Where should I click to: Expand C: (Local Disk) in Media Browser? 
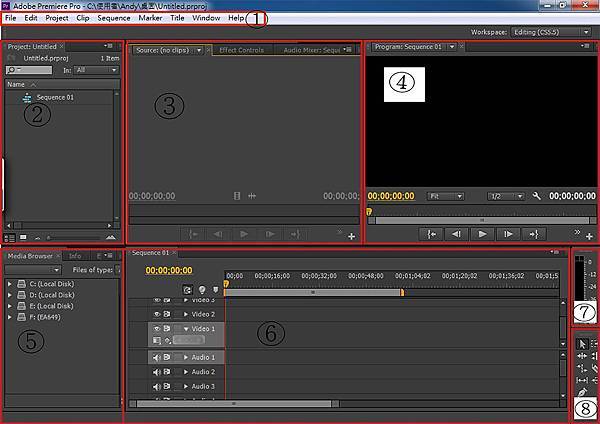(x=10, y=284)
